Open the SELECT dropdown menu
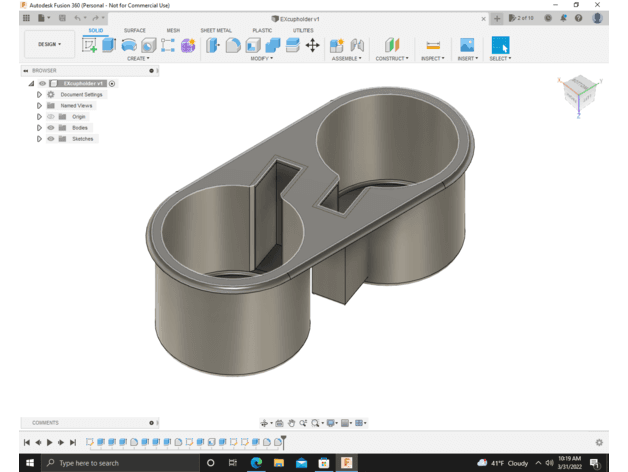Screen dimensions: 628x472 coord(500,58)
